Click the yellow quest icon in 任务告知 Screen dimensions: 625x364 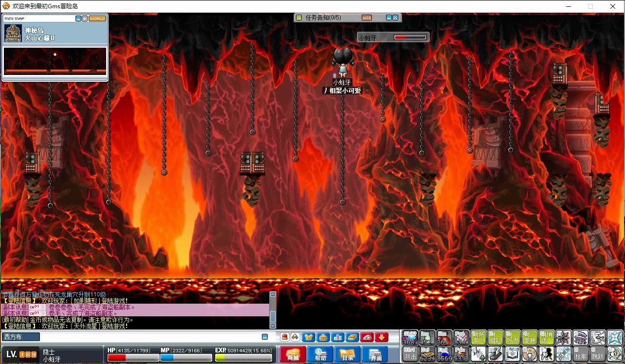tap(299, 18)
